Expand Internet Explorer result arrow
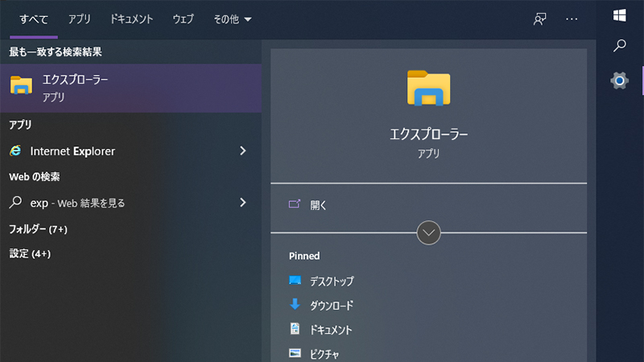 click(243, 151)
